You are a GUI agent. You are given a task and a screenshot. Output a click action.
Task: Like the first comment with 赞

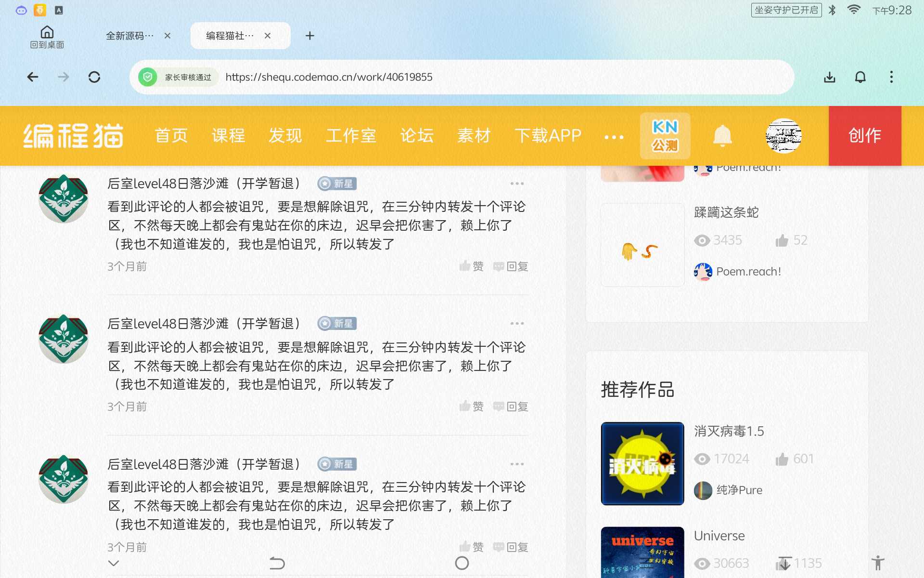tap(472, 266)
